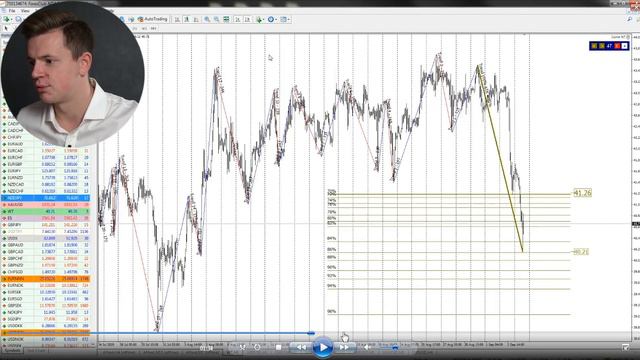The image size is (640, 360).
Task: Select the EURSEK row in Market Watch
Action: (x=46, y=292)
